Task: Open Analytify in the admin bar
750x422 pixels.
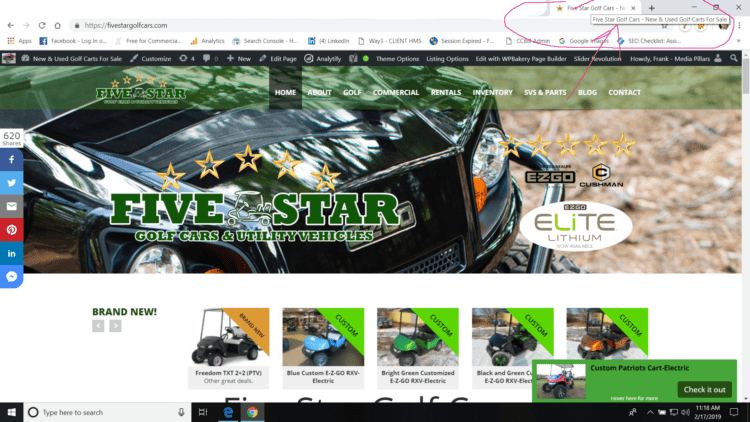Action: (323, 59)
